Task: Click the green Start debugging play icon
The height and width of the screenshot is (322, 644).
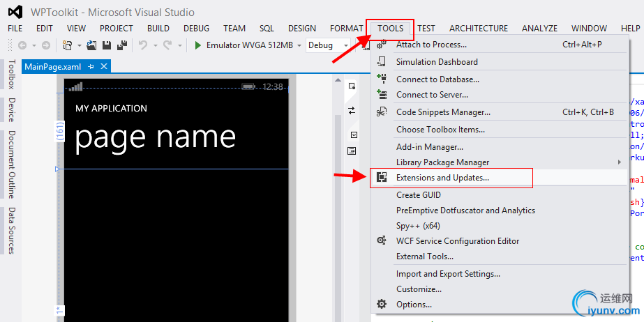Action: pos(198,45)
